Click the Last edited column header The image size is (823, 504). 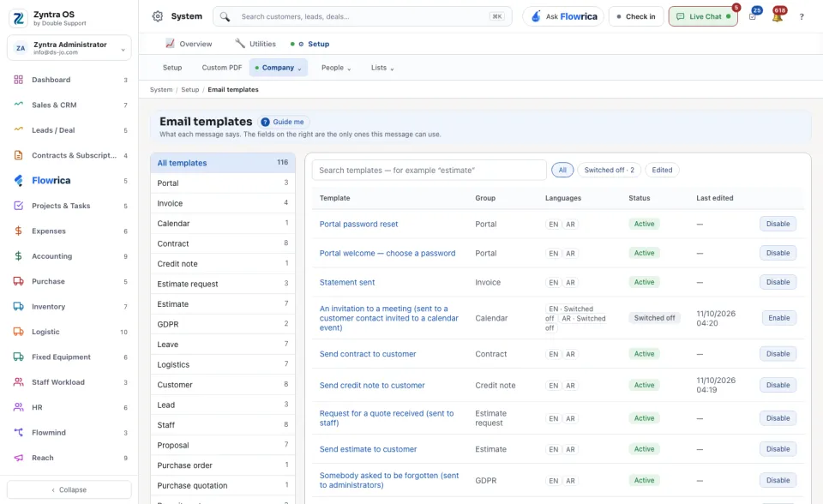pos(714,198)
